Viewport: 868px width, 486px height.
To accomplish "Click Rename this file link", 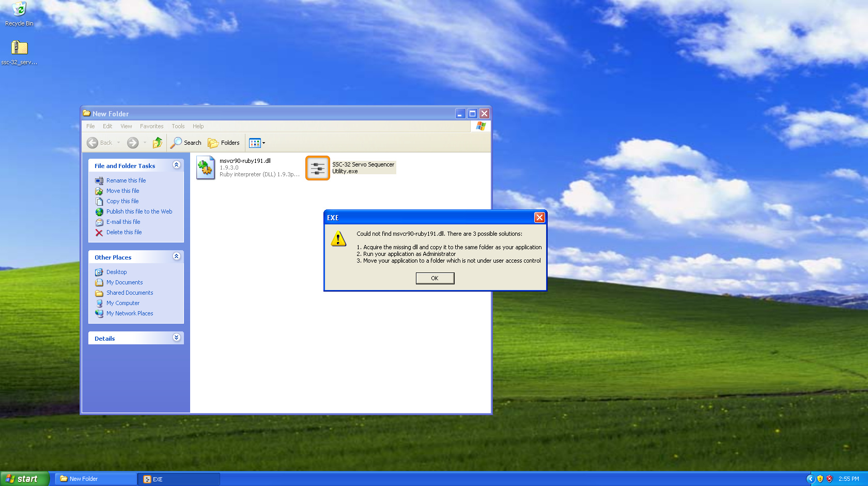I will pos(126,180).
